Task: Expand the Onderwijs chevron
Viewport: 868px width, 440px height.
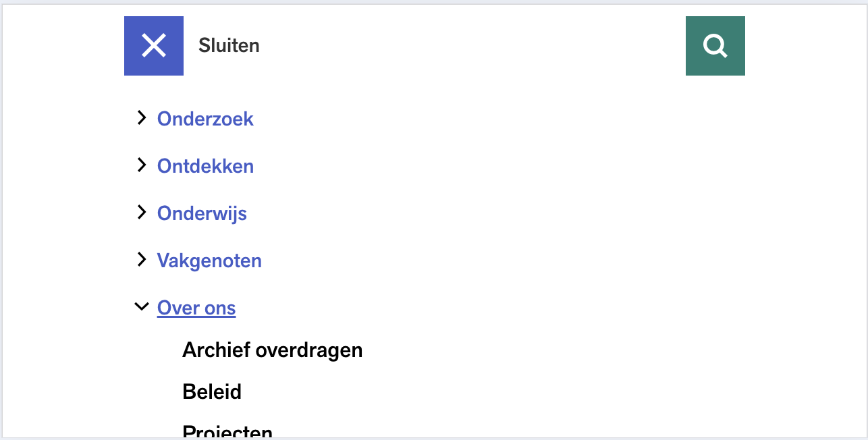Action: tap(141, 213)
